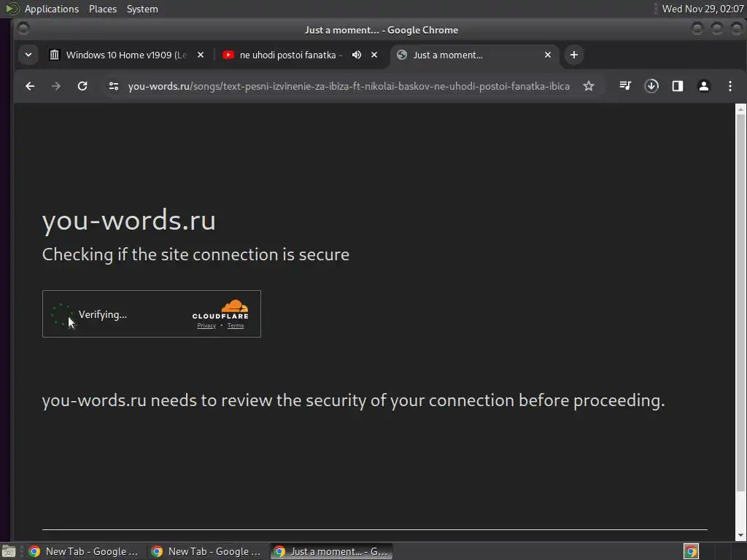Click the Verifying spinner widget
The width and height of the screenshot is (747, 560).
coord(62,314)
